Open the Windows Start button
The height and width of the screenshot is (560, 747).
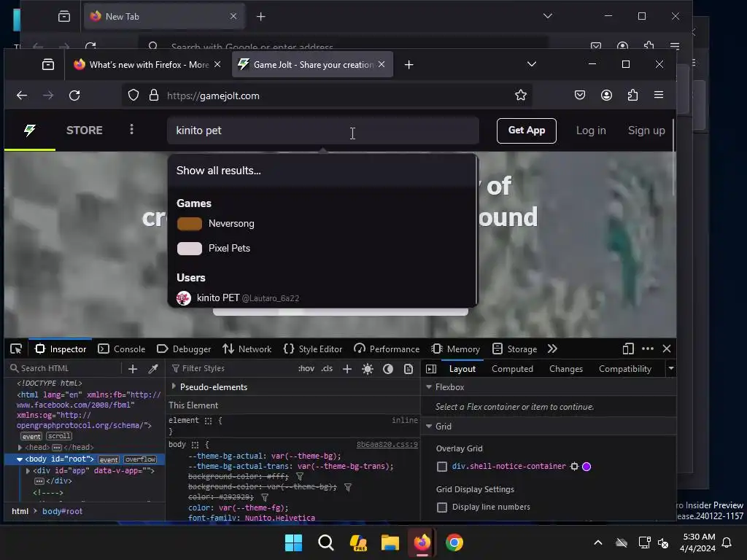pyautogui.click(x=293, y=542)
